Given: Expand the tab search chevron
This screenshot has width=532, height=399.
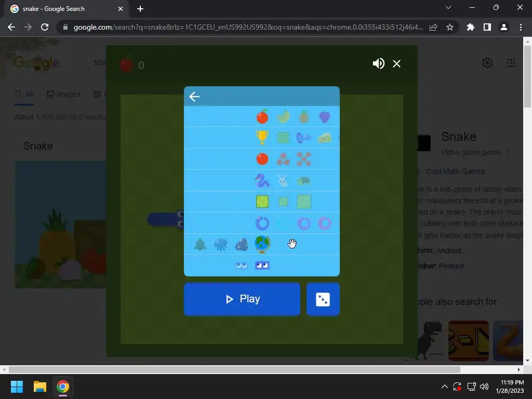Looking at the screenshot, I should point(448,7).
